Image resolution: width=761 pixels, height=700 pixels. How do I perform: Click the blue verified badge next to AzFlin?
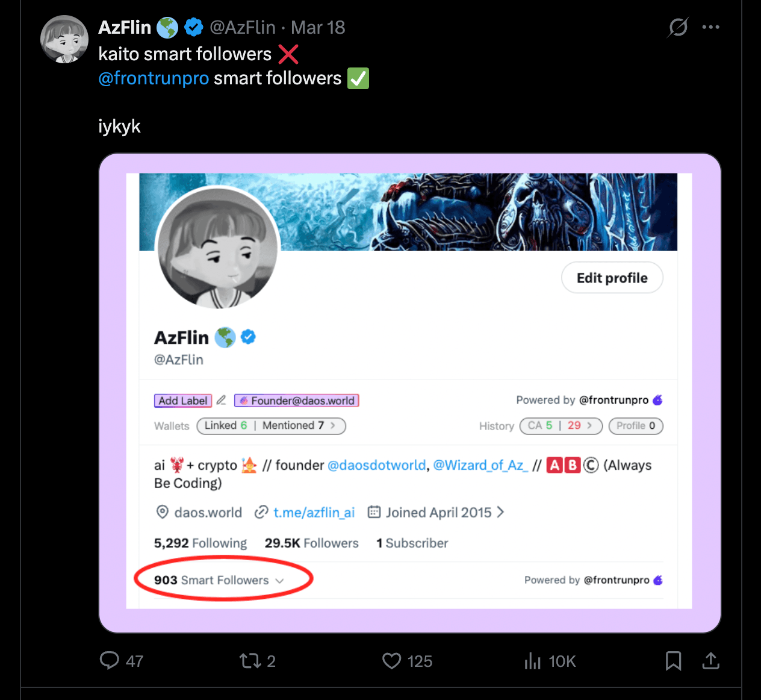pos(194,27)
